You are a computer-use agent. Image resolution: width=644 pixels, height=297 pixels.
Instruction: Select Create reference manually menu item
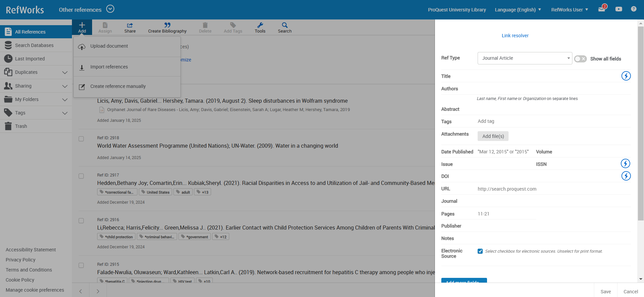coord(127,87)
